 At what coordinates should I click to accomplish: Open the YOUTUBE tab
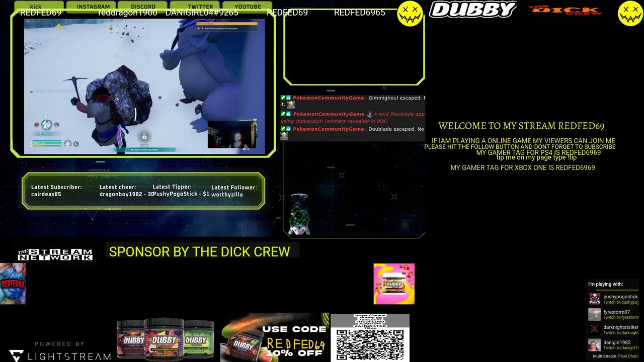point(248,7)
